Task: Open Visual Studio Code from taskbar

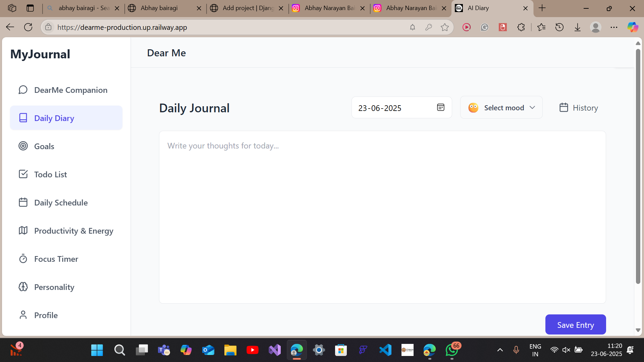Action: click(x=385, y=350)
